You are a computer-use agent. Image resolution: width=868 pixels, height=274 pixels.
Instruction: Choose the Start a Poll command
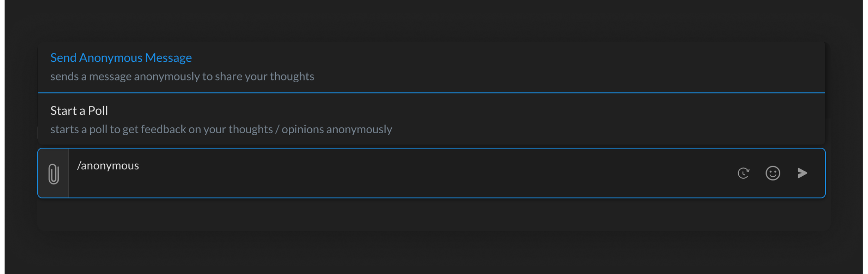pyautogui.click(x=79, y=111)
